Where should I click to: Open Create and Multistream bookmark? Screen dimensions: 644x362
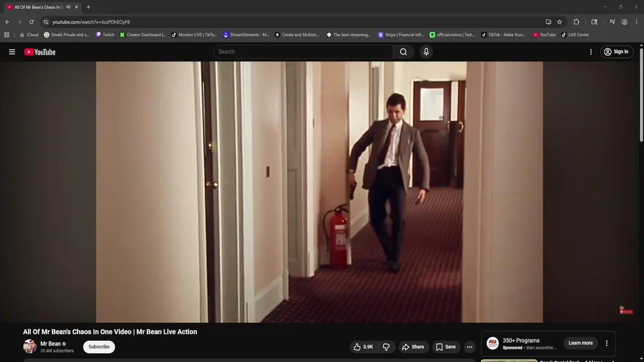coord(297,35)
